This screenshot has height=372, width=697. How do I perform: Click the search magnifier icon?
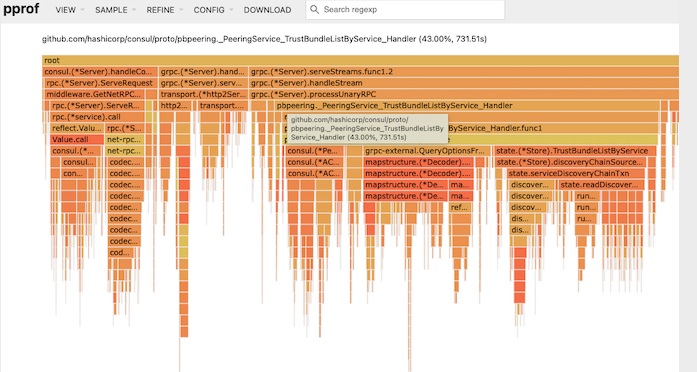[x=314, y=9]
